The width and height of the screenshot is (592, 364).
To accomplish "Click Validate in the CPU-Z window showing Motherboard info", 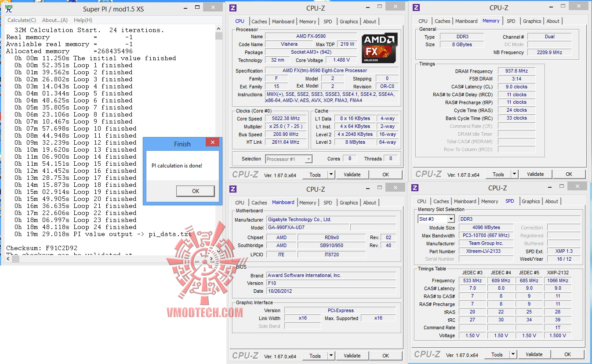I will click(x=352, y=356).
